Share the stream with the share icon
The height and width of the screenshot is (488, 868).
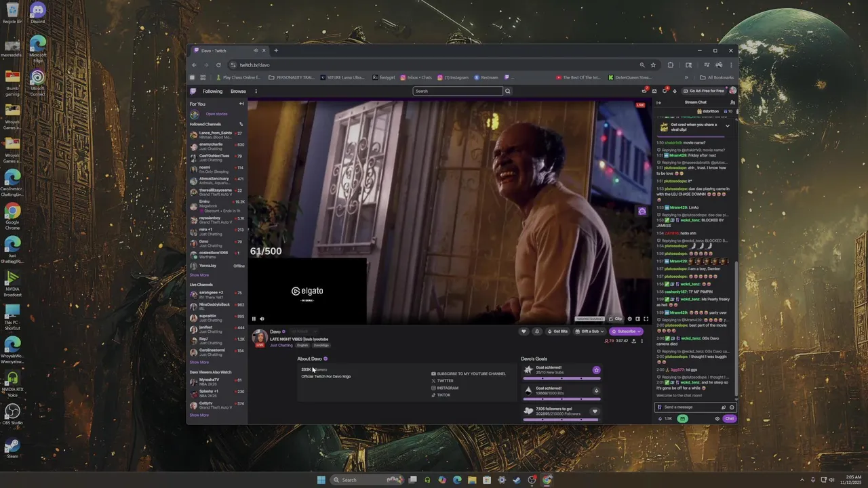(633, 341)
